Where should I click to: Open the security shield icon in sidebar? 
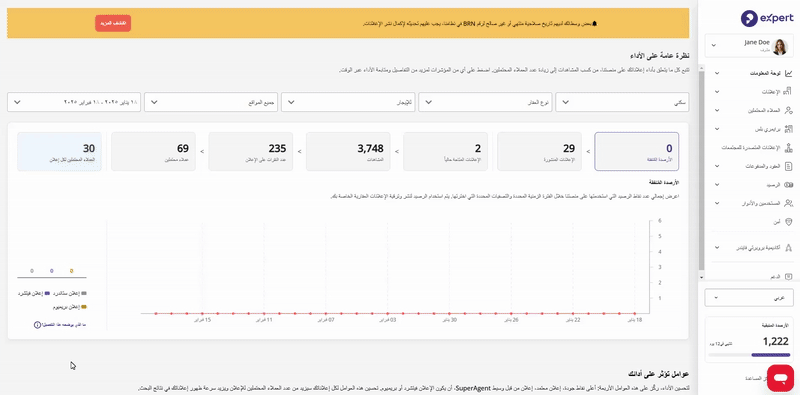(x=789, y=221)
